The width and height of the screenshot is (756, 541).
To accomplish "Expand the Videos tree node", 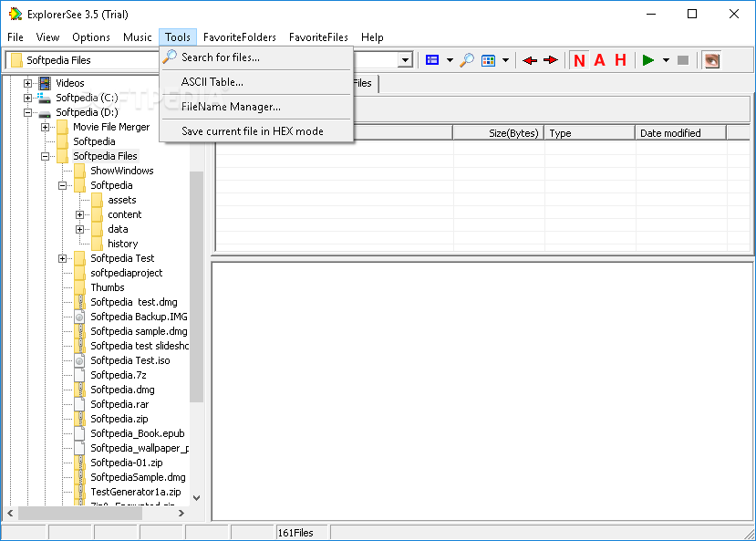I will tap(27, 83).
